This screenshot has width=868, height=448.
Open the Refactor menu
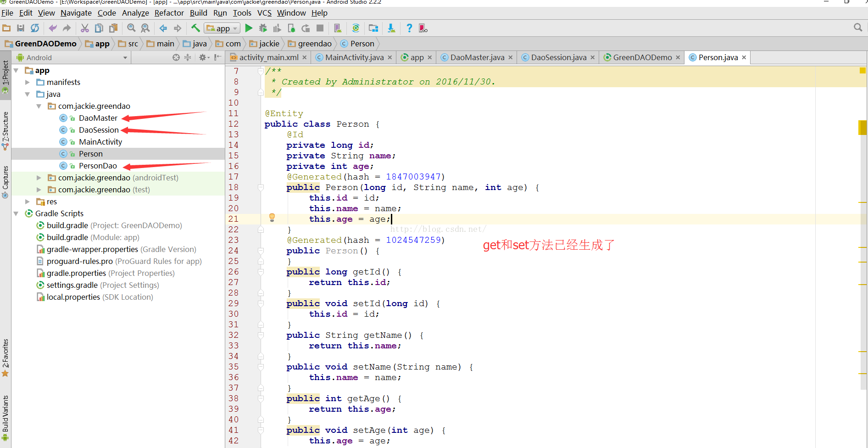[x=169, y=13]
